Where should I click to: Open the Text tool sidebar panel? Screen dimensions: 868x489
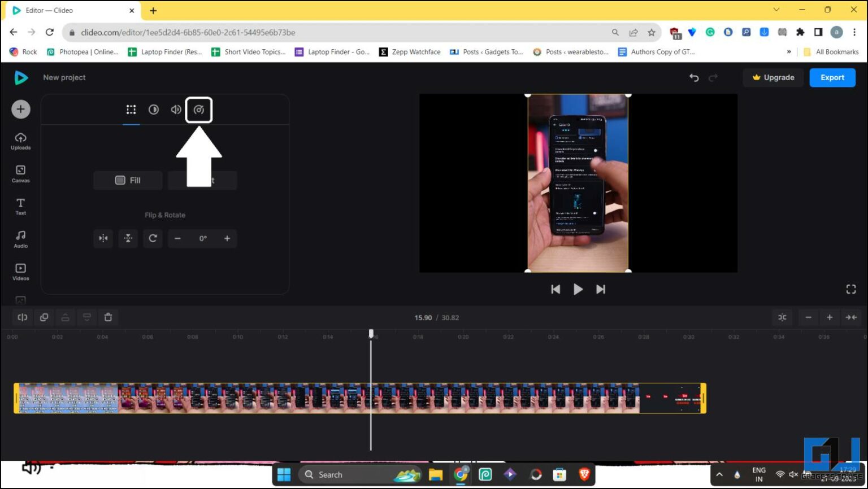(20, 206)
